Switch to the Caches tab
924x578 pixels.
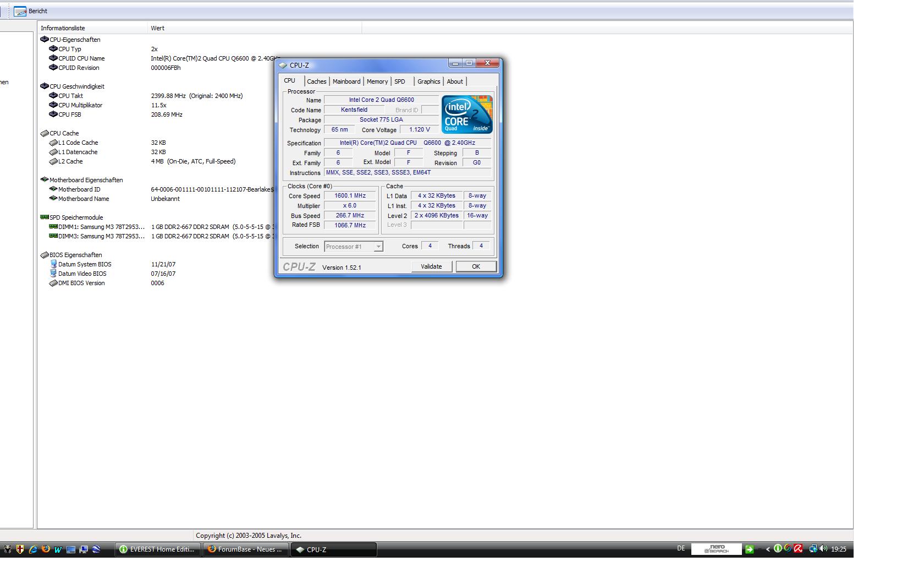pyautogui.click(x=317, y=81)
